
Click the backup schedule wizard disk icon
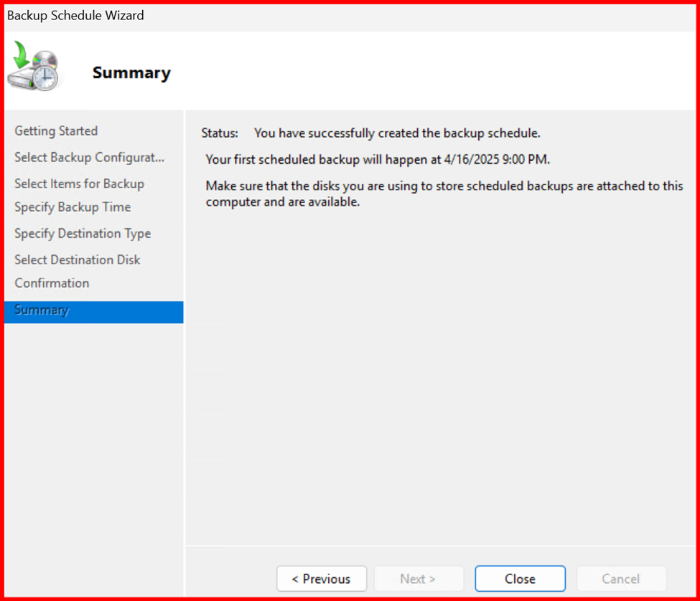[33, 67]
